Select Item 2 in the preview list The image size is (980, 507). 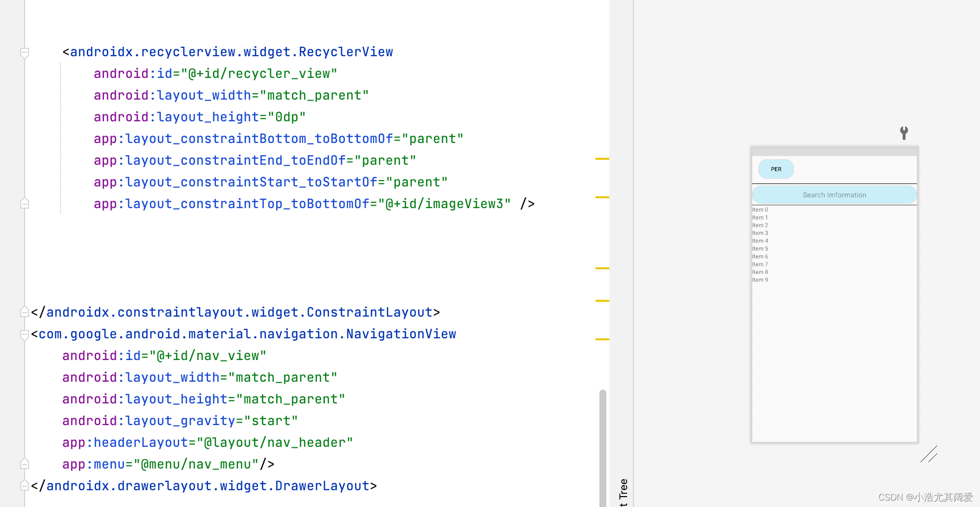(760, 225)
